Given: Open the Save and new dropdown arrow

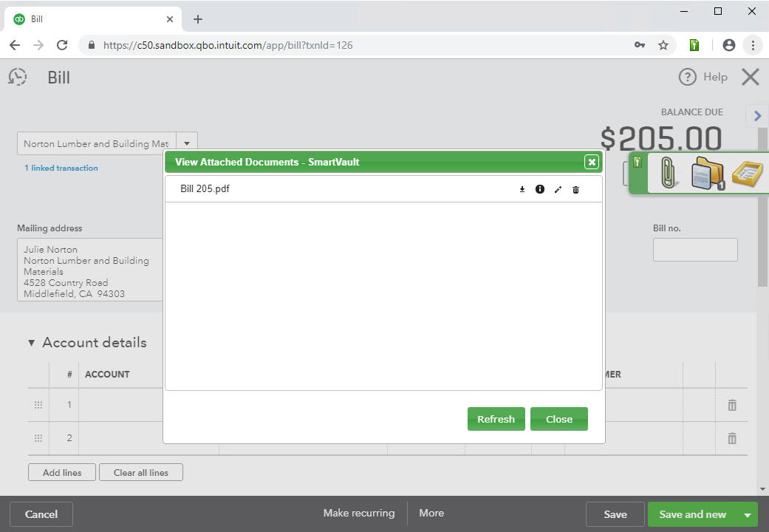Looking at the screenshot, I should [748, 515].
